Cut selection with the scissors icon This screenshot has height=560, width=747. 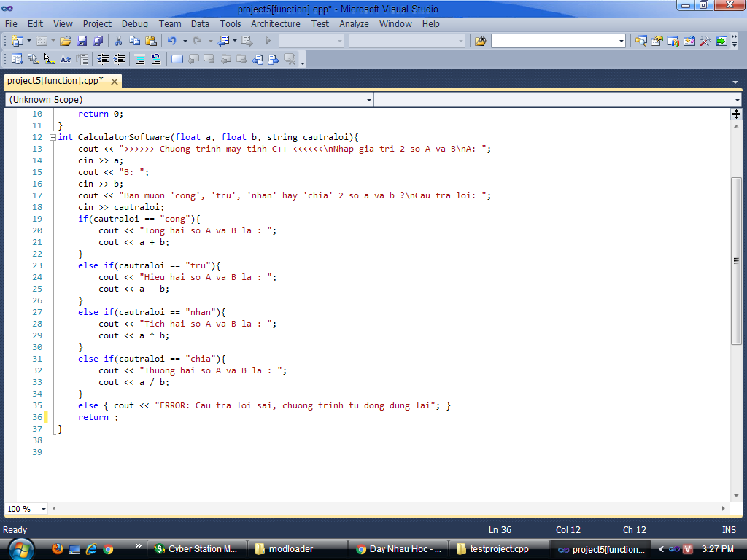pos(119,42)
